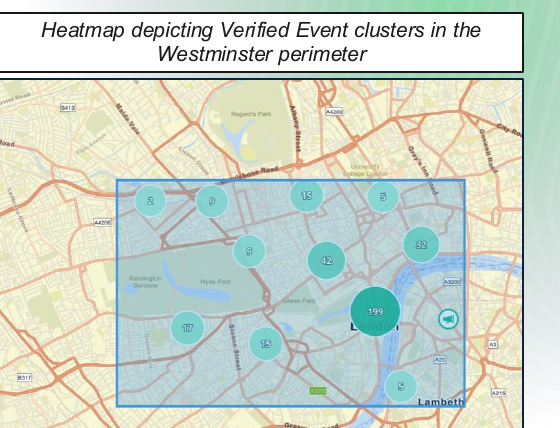Click the cluster marker labeled 32
Screen dimensions: 560x428
click(421, 244)
